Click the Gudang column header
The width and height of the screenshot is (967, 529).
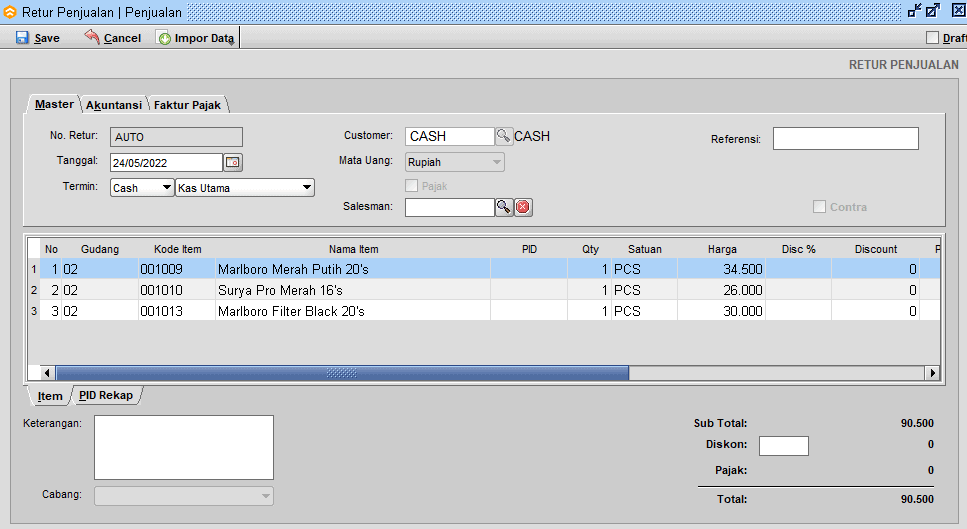pyautogui.click(x=100, y=249)
